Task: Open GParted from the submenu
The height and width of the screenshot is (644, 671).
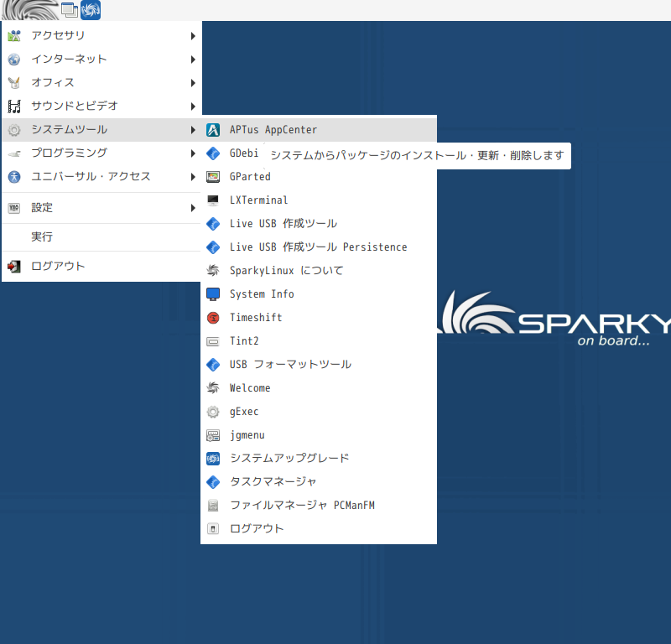Action: [x=319, y=177]
